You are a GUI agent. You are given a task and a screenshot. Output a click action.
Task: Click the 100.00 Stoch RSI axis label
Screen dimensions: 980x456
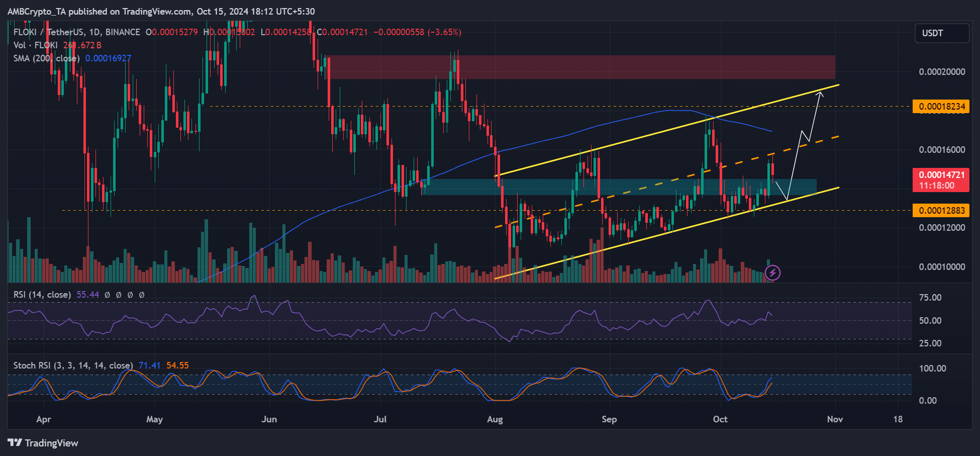click(x=933, y=369)
